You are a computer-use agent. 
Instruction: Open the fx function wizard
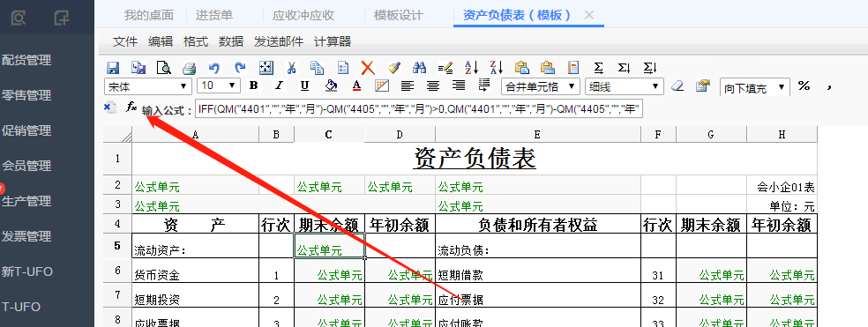coord(131,107)
